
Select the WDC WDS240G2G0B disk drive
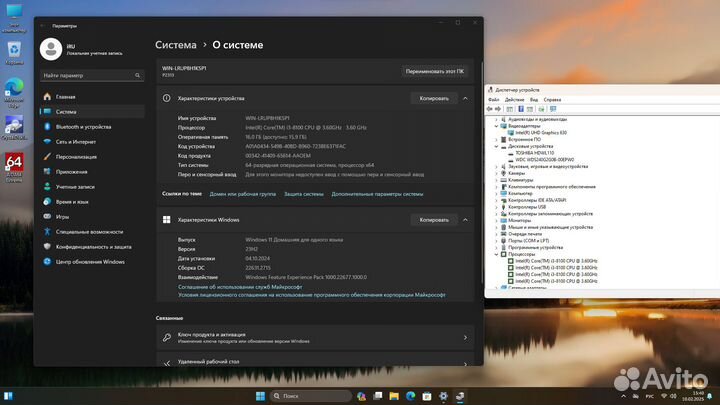click(x=544, y=160)
